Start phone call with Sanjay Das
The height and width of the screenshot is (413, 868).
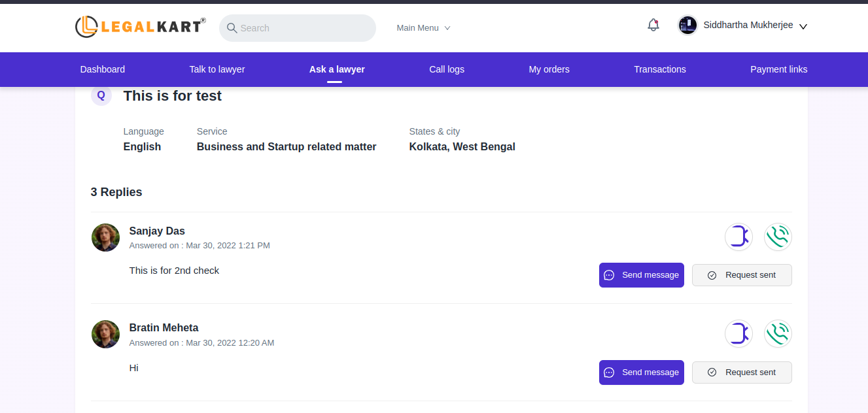[778, 237]
